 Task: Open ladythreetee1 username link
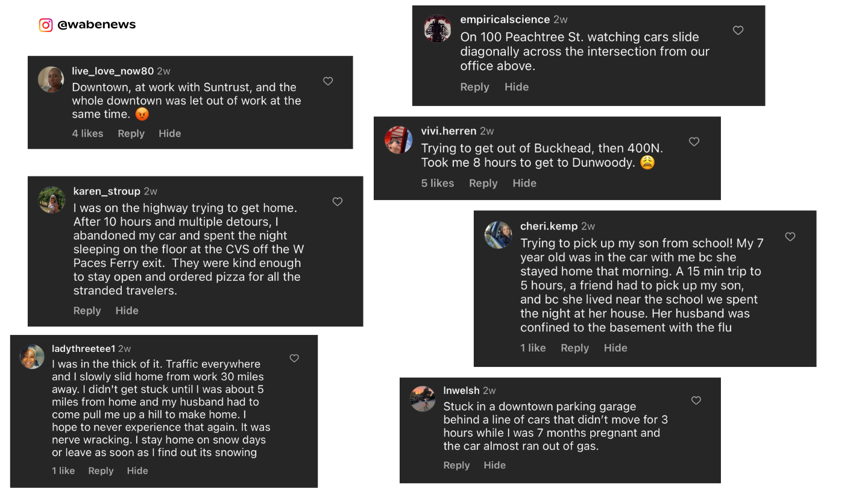83,348
